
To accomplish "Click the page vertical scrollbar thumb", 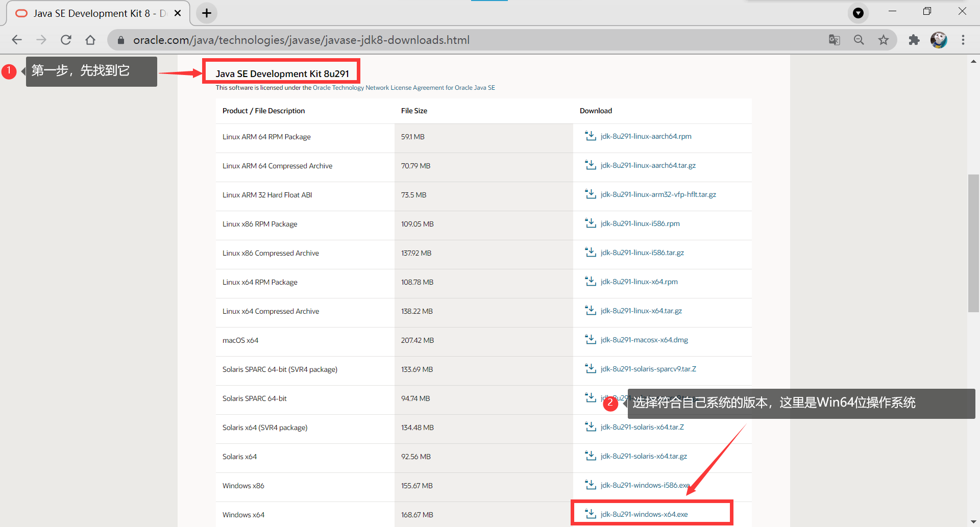I will pyautogui.click(x=973, y=243).
